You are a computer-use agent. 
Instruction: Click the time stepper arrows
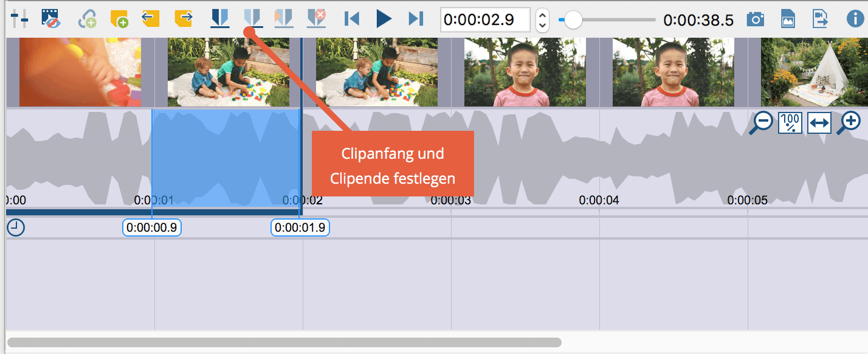[x=543, y=20]
